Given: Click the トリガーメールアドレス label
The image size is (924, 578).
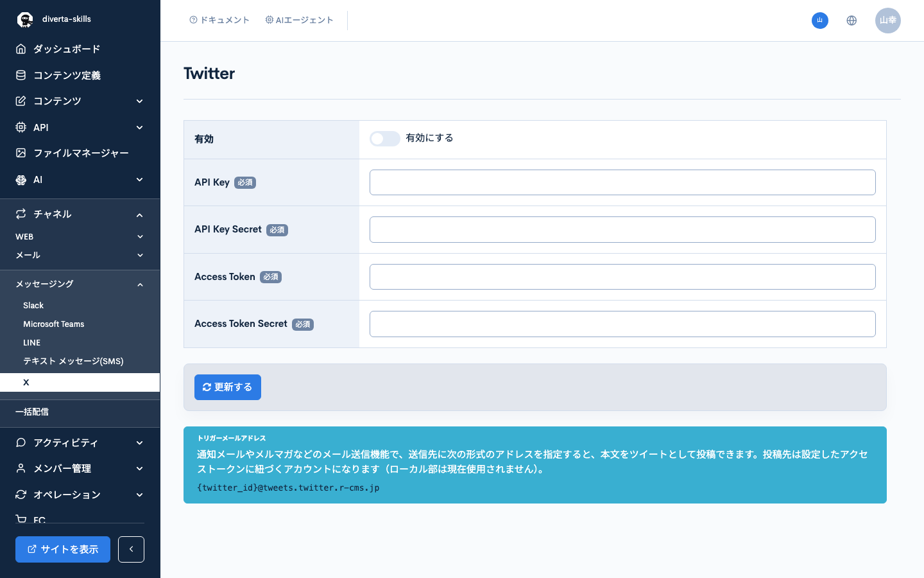Looking at the screenshot, I should [232, 438].
